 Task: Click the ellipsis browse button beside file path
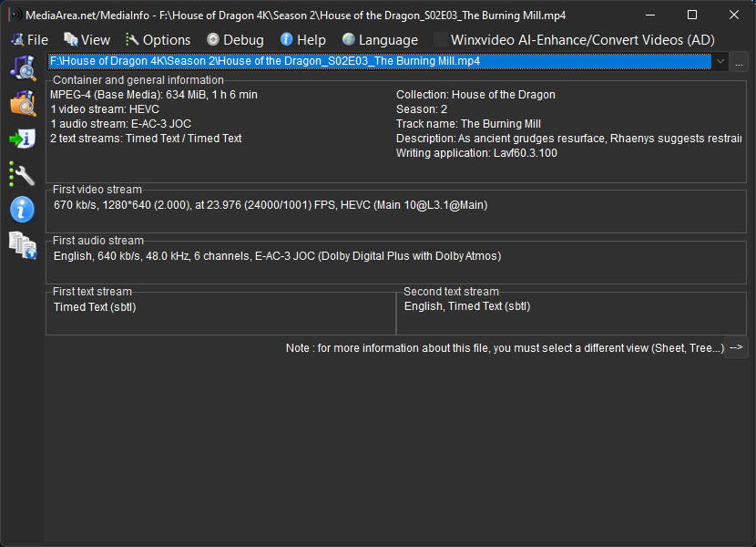(739, 62)
